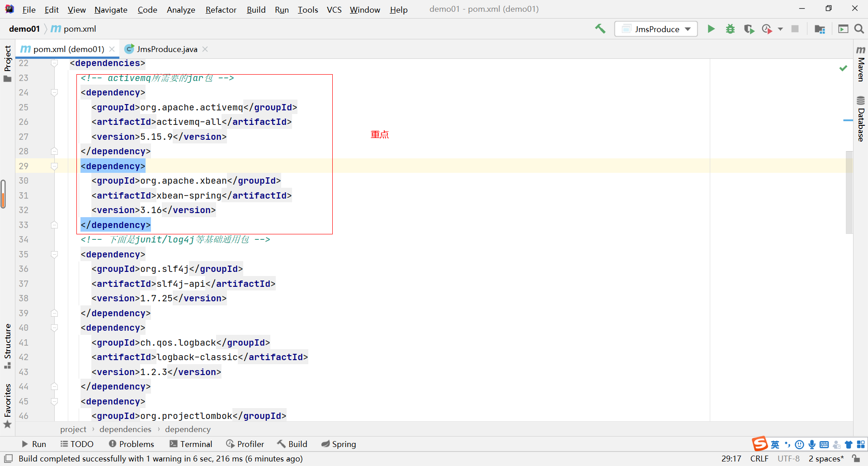The width and height of the screenshot is (868, 466).
Task: Open the Edit menu
Action: [52, 10]
